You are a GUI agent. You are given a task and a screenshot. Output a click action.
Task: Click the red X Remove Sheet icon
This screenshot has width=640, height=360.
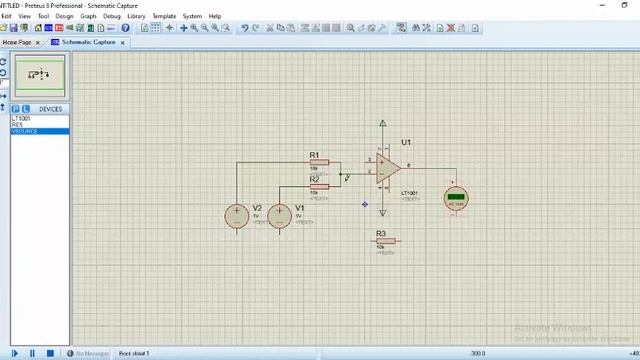451,28
